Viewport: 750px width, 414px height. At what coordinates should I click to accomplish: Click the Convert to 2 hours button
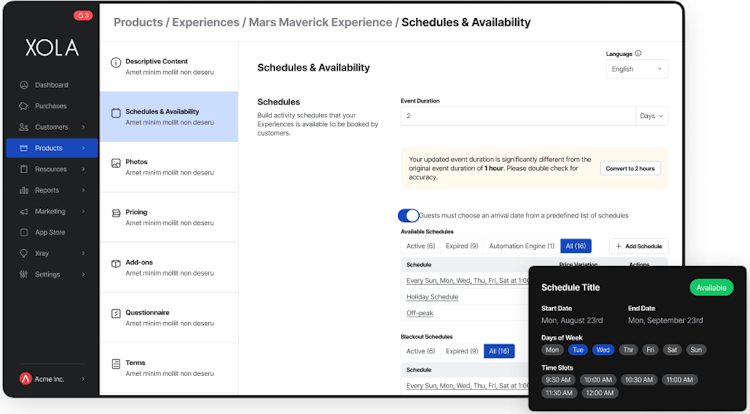[x=631, y=168]
